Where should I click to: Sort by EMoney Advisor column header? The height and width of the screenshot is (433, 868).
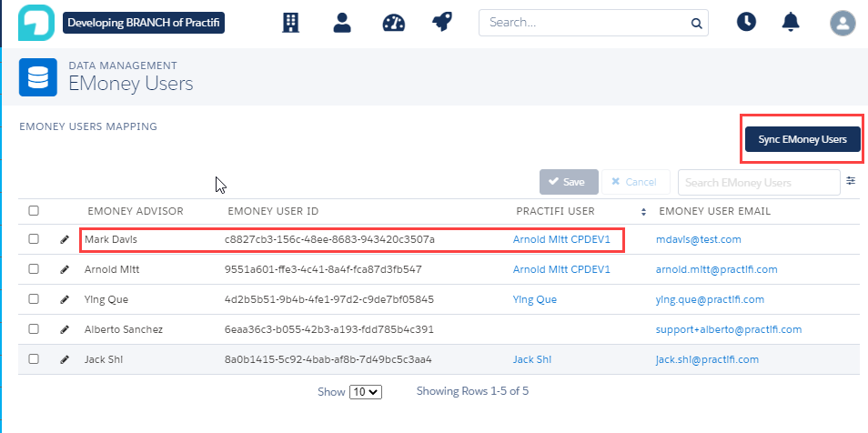click(x=135, y=212)
